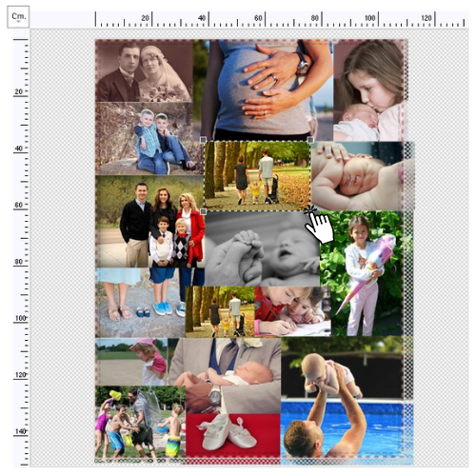Select the groom holding newborn photo

pyautogui.click(x=225, y=376)
